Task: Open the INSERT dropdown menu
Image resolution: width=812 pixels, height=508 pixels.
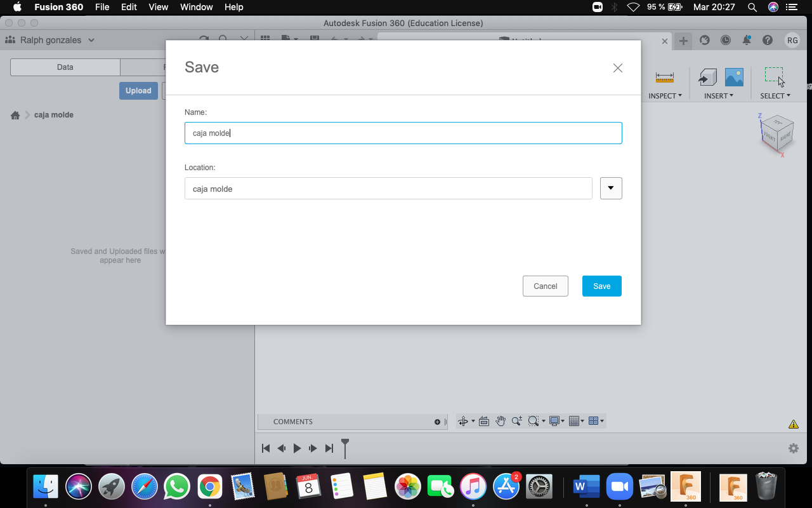Action: (x=718, y=96)
